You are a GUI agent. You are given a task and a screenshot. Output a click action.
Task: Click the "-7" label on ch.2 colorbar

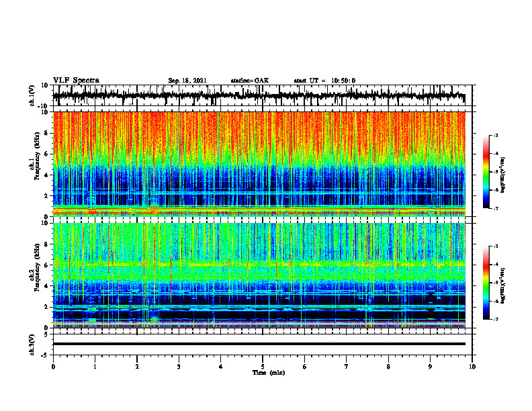[x=496, y=319]
